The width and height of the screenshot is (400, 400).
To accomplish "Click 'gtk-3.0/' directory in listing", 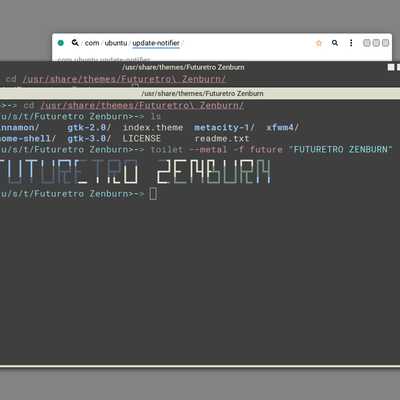I will (89, 138).
